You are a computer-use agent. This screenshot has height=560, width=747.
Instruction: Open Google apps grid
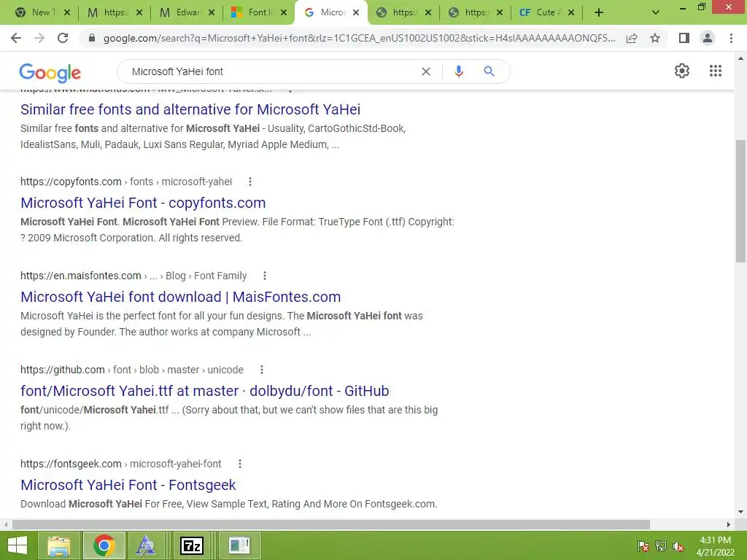tap(716, 71)
